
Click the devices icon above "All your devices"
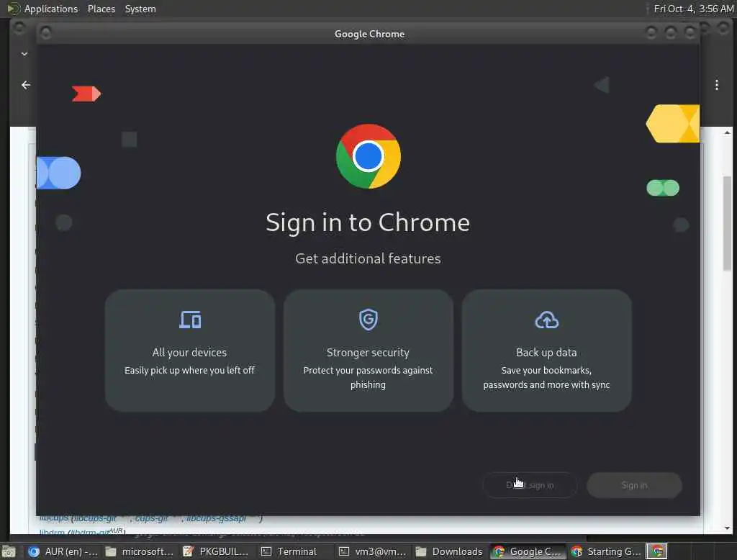[x=190, y=320]
